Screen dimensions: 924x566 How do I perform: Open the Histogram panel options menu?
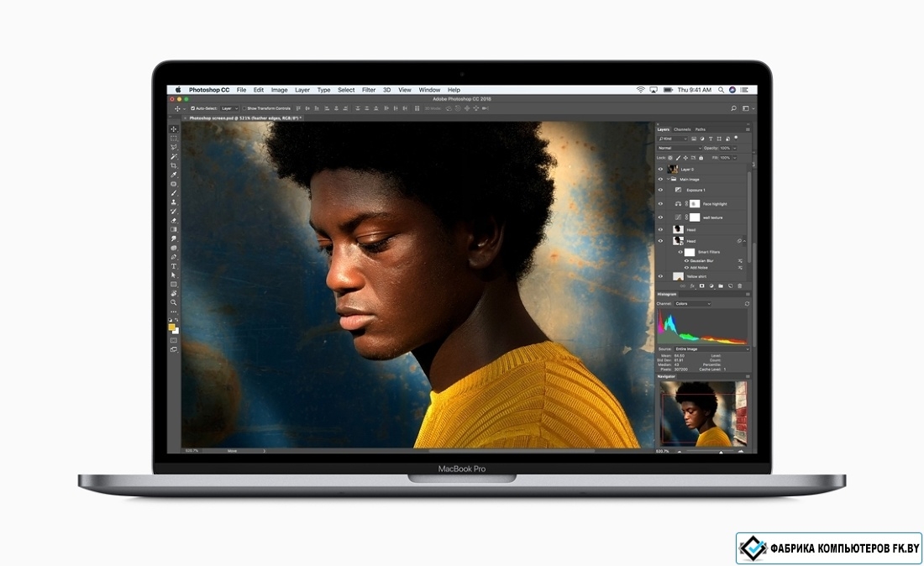pos(748,294)
